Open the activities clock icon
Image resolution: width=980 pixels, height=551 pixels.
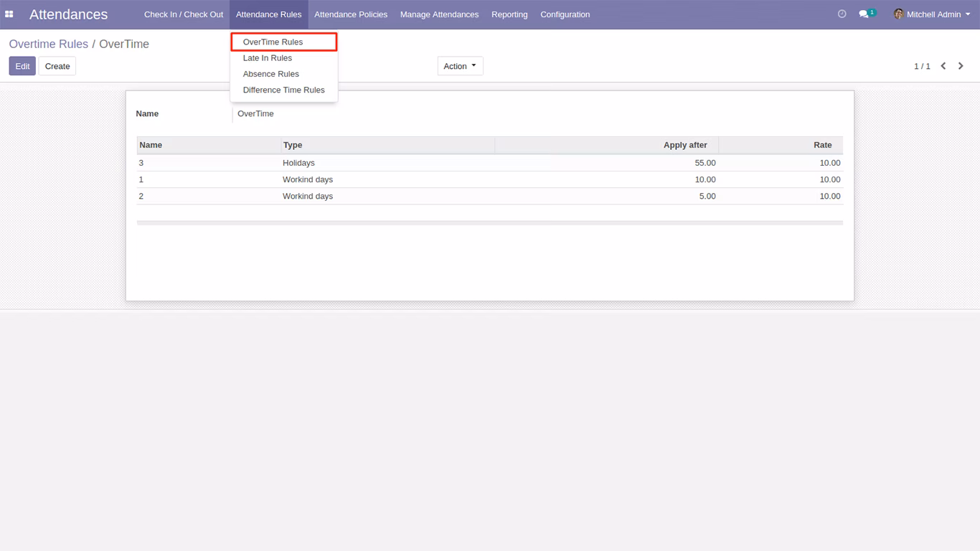point(842,14)
